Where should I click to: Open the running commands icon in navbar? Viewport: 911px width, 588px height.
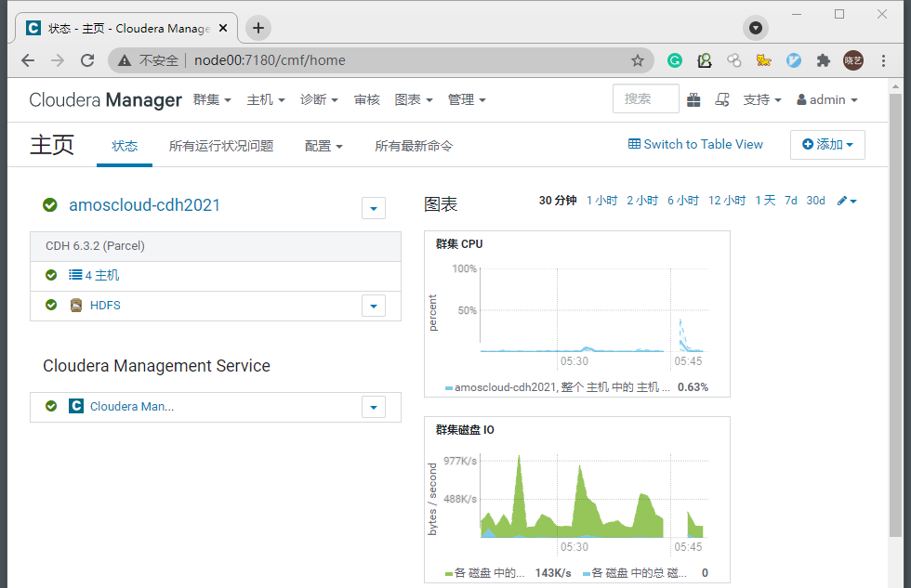pos(722,99)
